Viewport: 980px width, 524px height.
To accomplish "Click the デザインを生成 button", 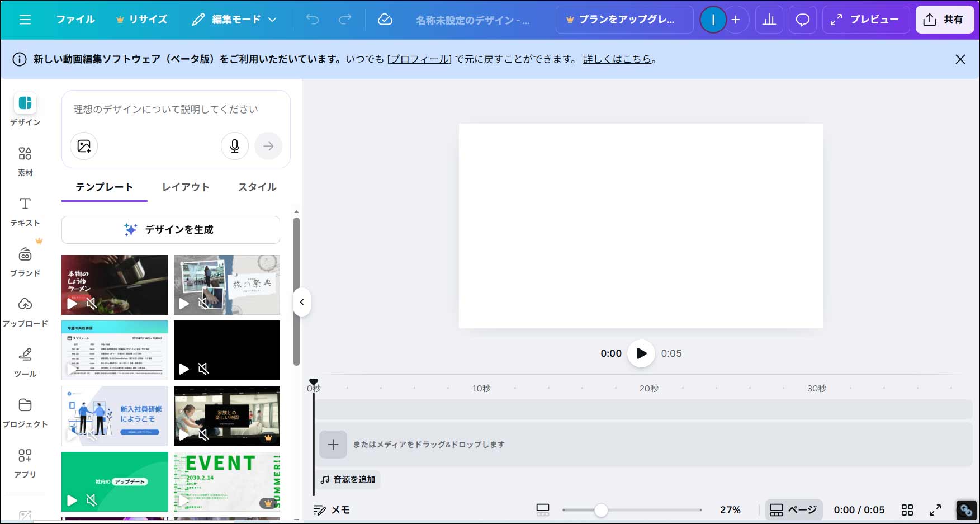I will pyautogui.click(x=171, y=229).
